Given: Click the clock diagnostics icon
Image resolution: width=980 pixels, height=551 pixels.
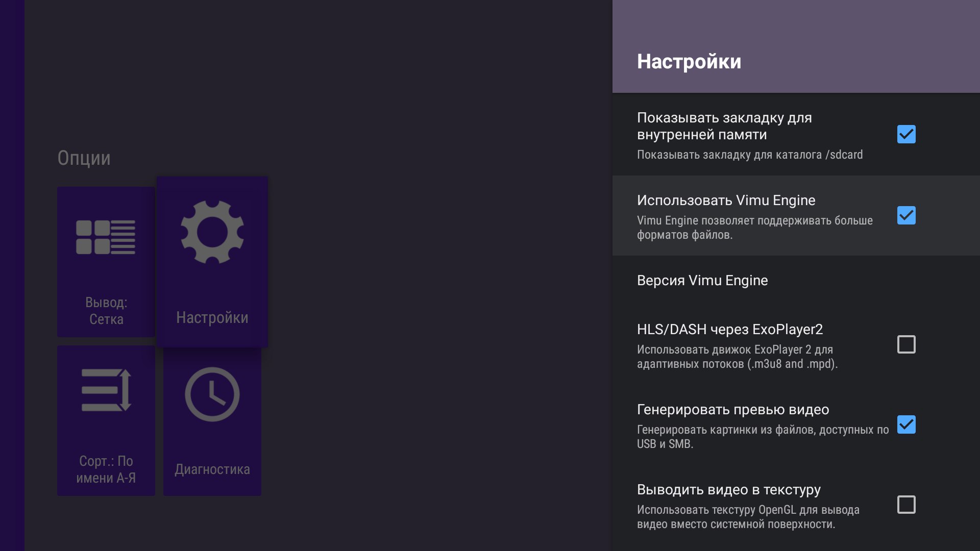Looking at the screenshot, I should coord(212,394).
